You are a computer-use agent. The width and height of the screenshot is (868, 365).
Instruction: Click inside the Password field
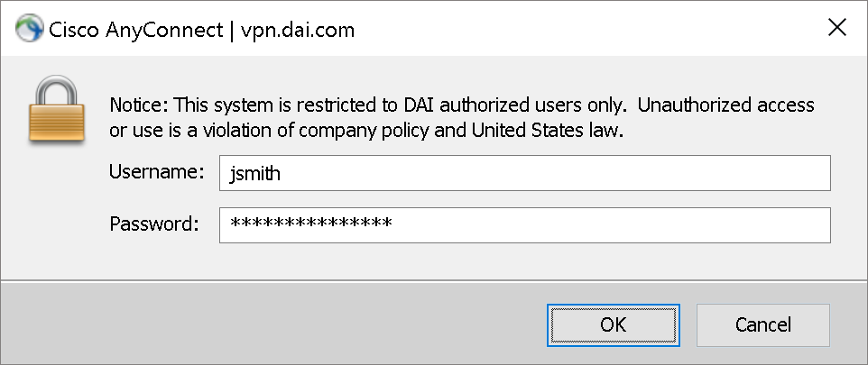525,224
